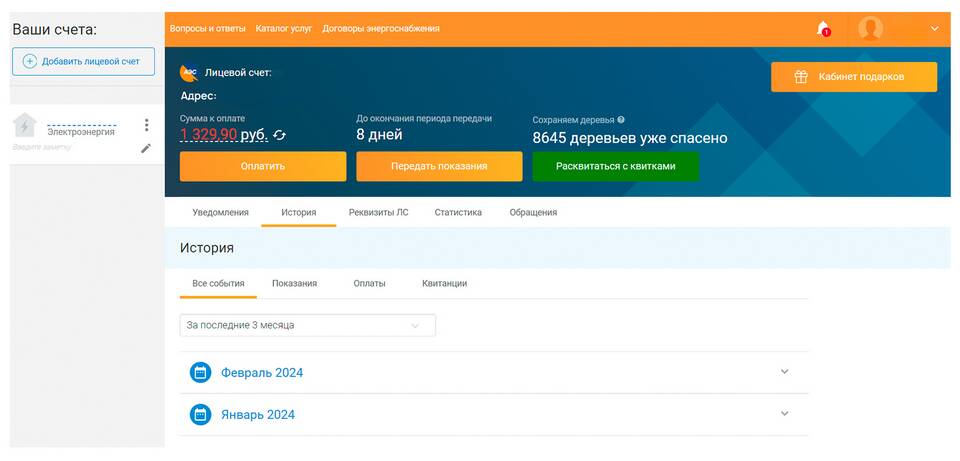Click the Сумма к оплате label
This screenshot has width=960, height=461.
point(212,119)
